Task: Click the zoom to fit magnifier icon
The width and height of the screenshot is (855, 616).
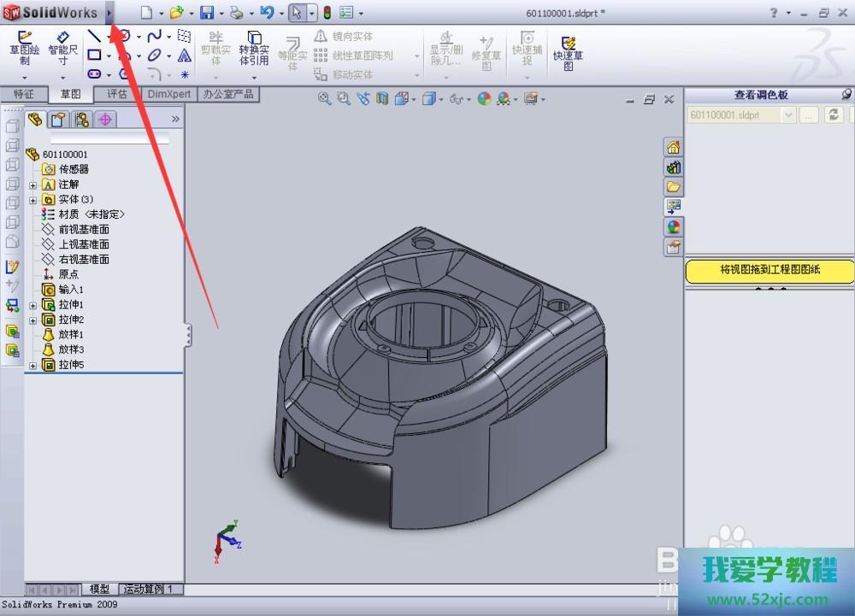Action: point(324,99)
